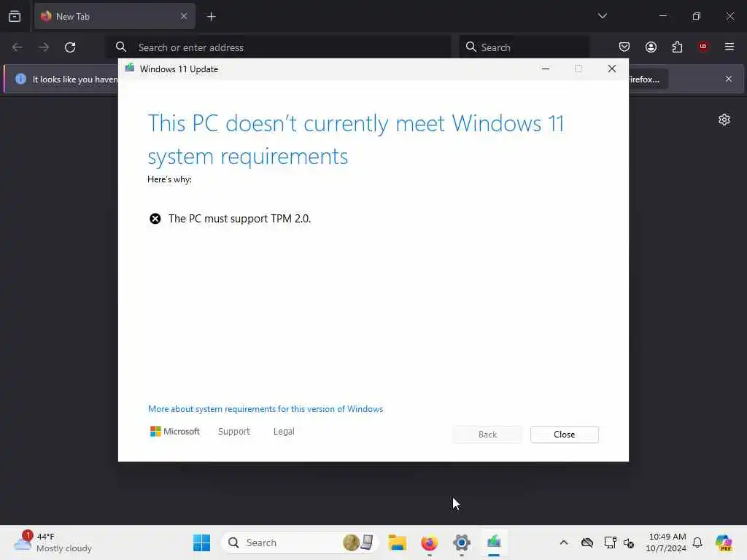Click the error X icon beside TPM 2.0 message
The width and height of the screenshot is (747, 560).
[x=155, y=219]
